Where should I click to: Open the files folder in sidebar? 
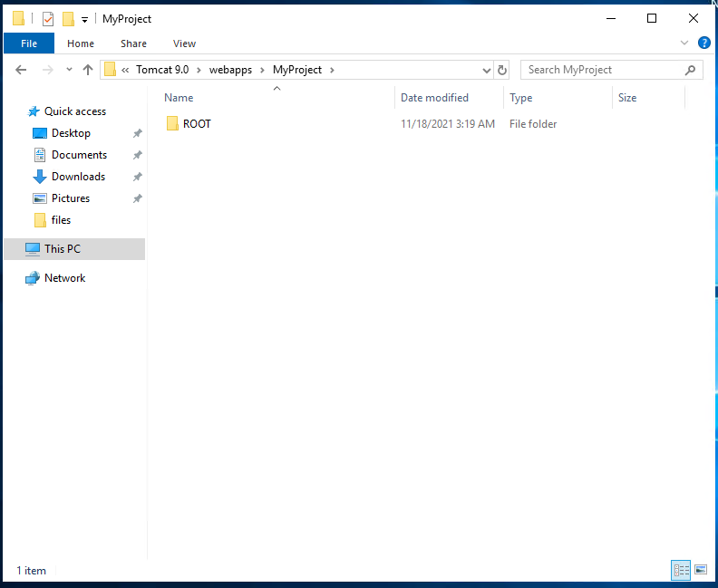click(x=61, y=220)
